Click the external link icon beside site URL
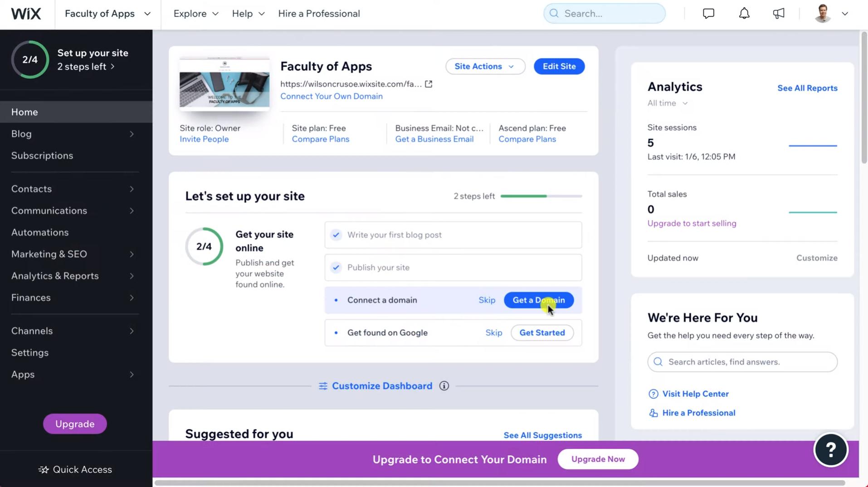 click(x=429, y=84)
